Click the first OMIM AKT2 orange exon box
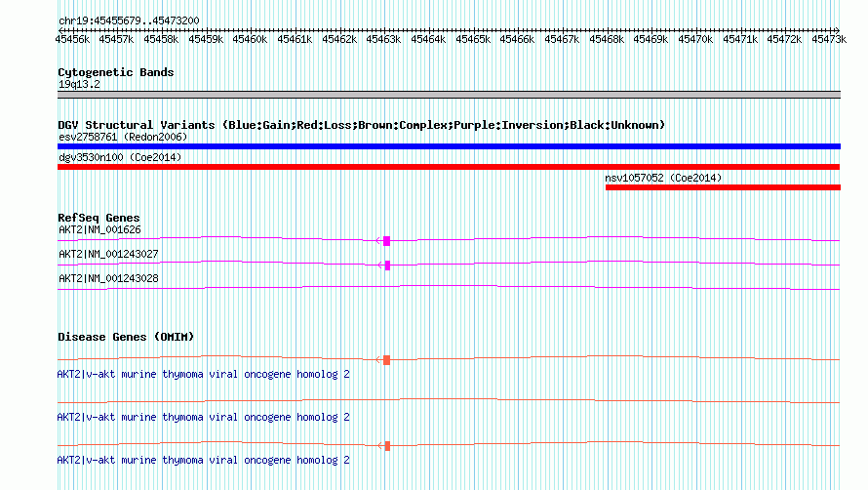Image resolution: width=868 pixels, height=490 pixels. click(386, 360)
